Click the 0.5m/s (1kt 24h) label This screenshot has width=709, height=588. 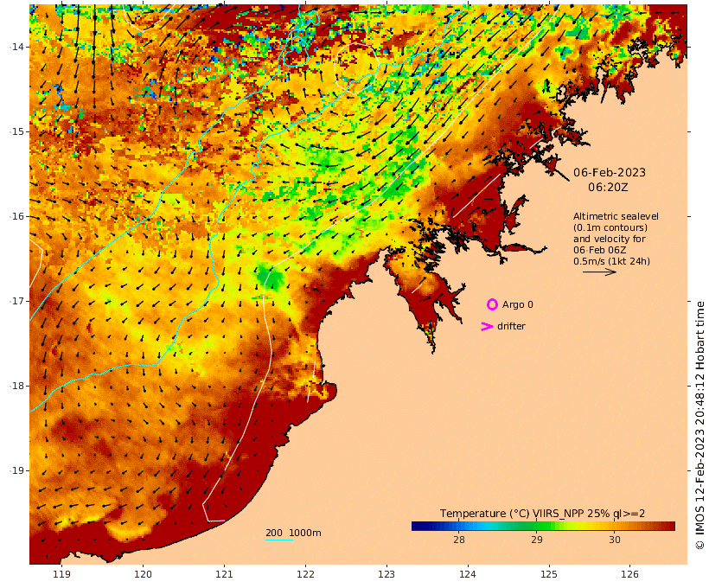612,261
